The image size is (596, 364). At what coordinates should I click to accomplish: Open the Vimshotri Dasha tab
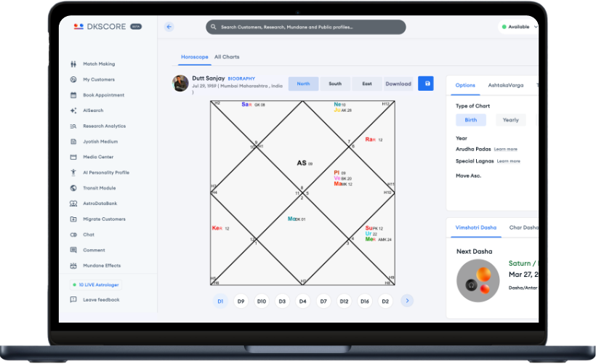click(x=476, y=227)
